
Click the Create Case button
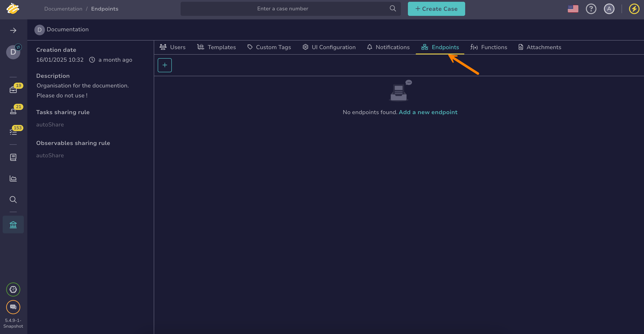tap(436, 9)
